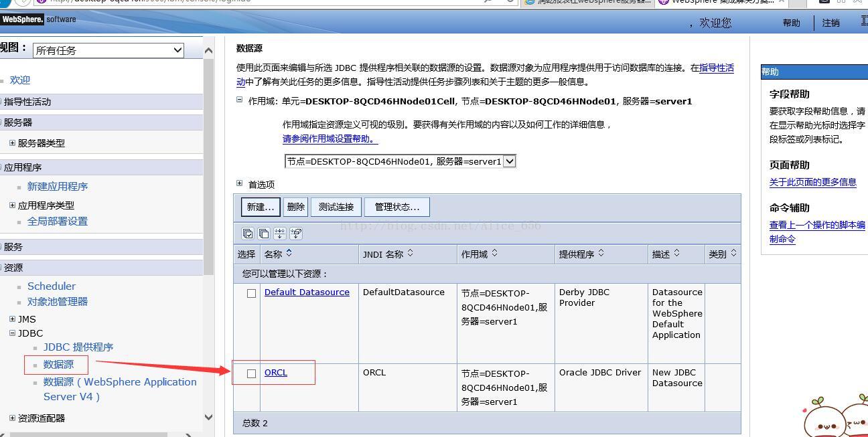Screen dimensions: 868x437
Task: Sort by 作用域 column arrow
Action: [495, 253]
